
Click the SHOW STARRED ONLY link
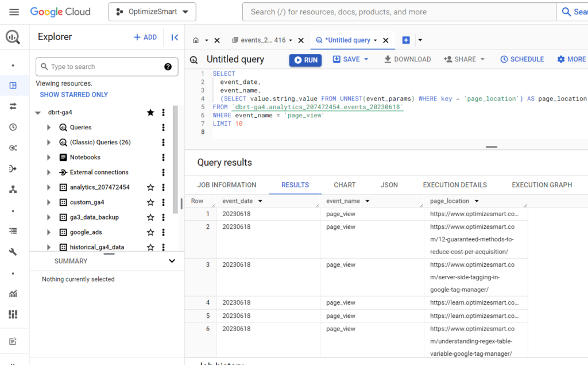pyautogui.click(x=73, y=94)
